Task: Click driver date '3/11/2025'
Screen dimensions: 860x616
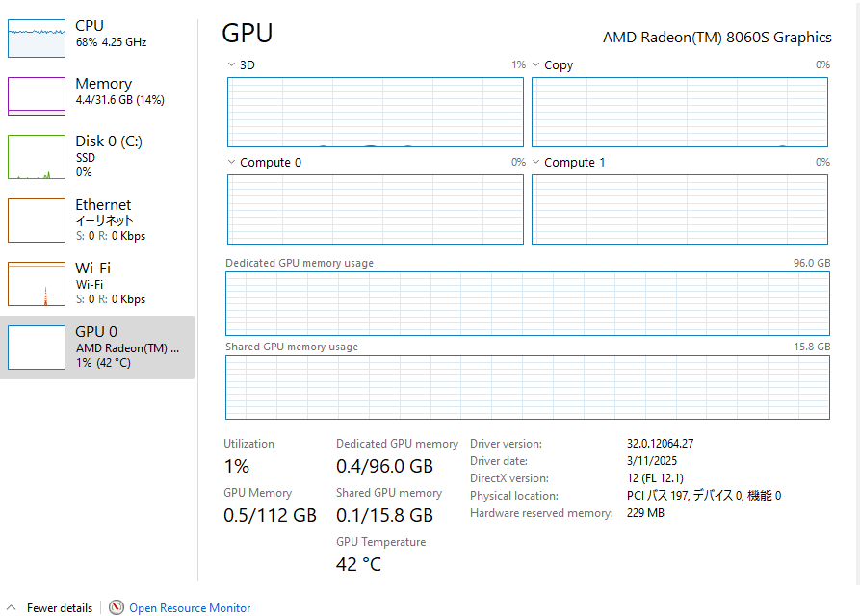Action: pyautogui.click(x=652, y=461)
